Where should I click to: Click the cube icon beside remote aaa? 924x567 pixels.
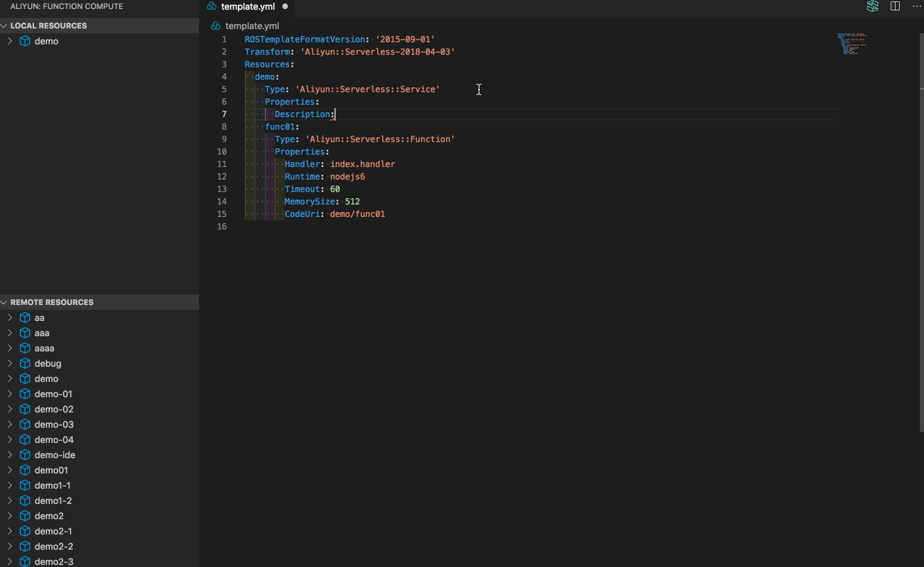coord(25,333)
